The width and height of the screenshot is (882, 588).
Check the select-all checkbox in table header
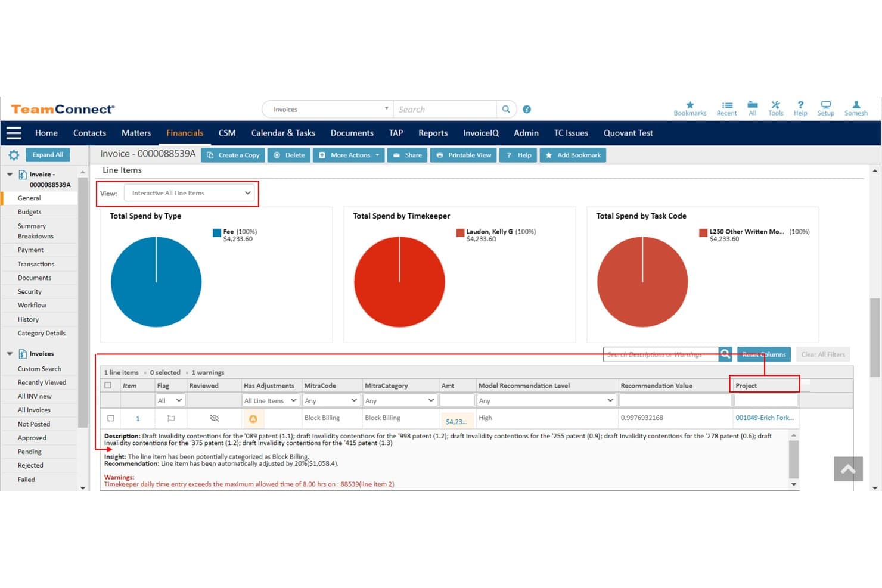(108, 385)
